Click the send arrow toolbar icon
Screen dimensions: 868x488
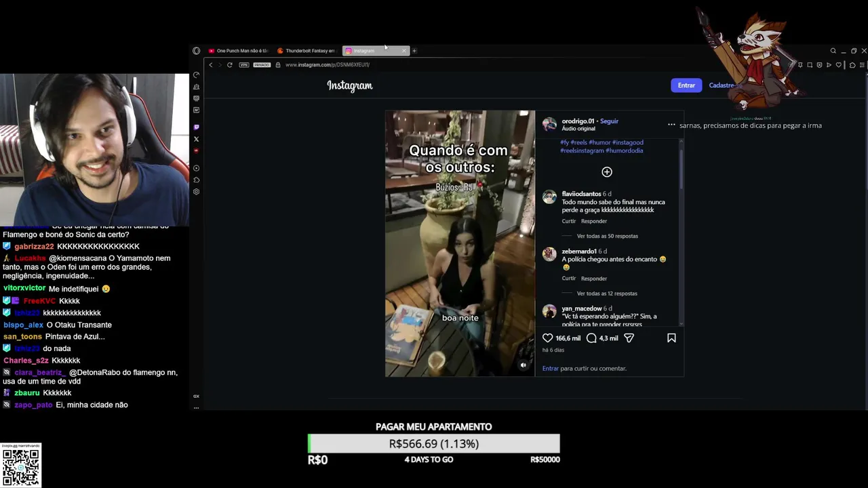[829, 65]
